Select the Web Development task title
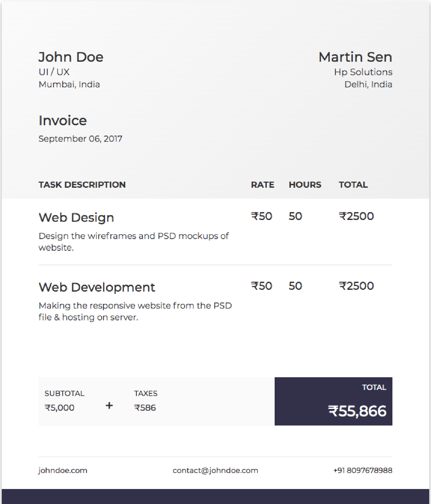The image size is (431, 504). pos(97,287)
